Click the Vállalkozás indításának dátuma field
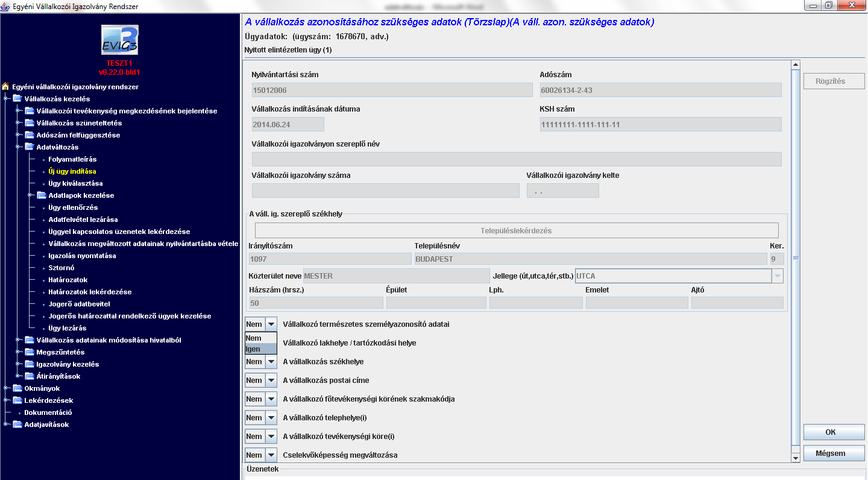The width and height of the screenshot is (868, 480). point(288,124)
